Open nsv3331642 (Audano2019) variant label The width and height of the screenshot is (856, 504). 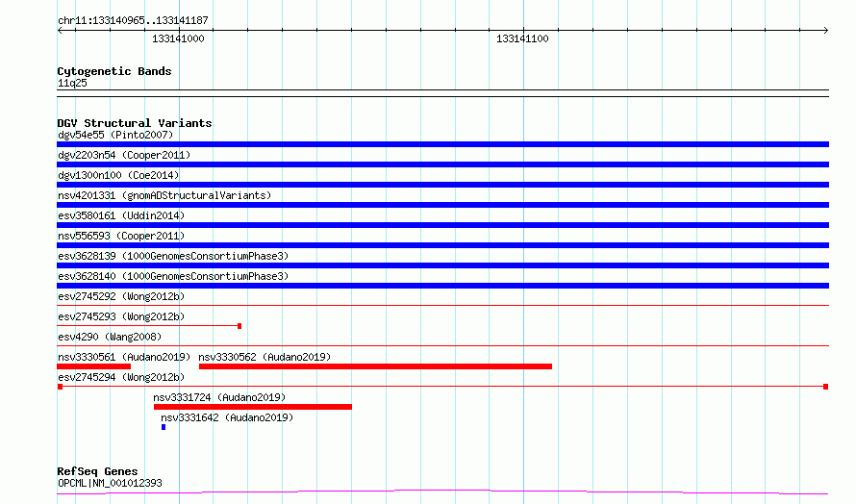click(x=227, y=417)
